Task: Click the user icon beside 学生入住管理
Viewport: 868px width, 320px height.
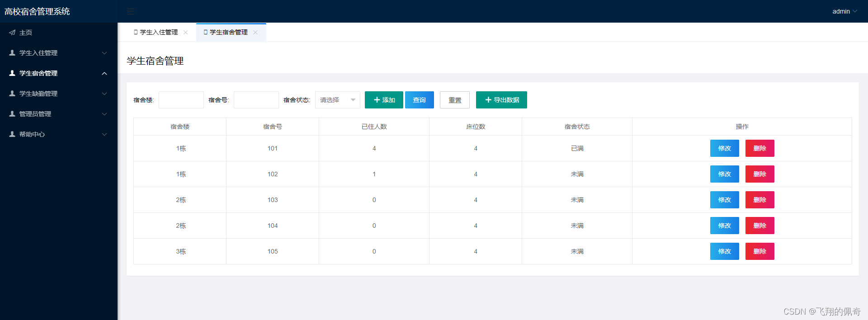Action: 12,53
